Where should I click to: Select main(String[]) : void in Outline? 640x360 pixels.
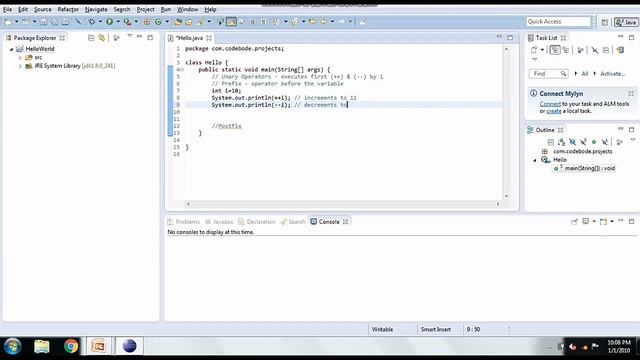[x=585, y=168]
